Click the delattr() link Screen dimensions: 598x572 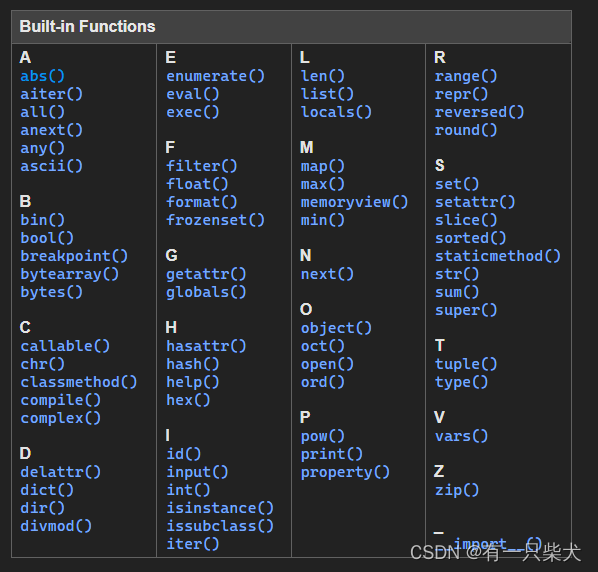[61, 472]
